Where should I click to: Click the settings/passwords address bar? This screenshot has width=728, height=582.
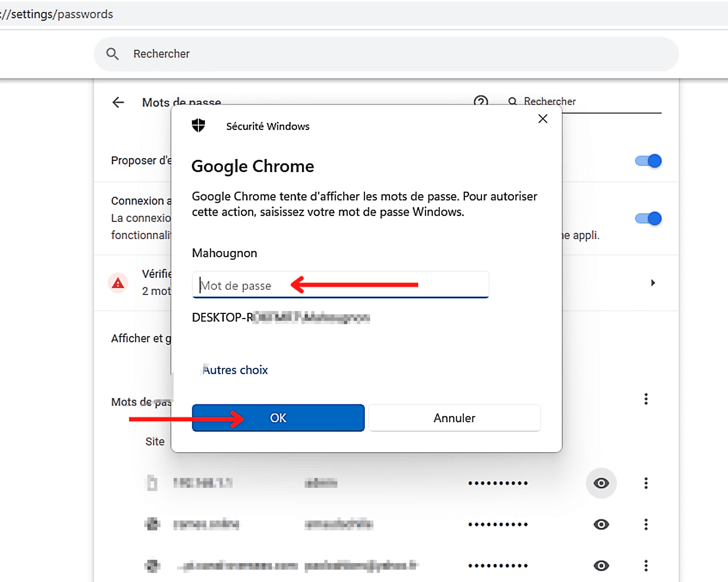(x=364, y=14)
